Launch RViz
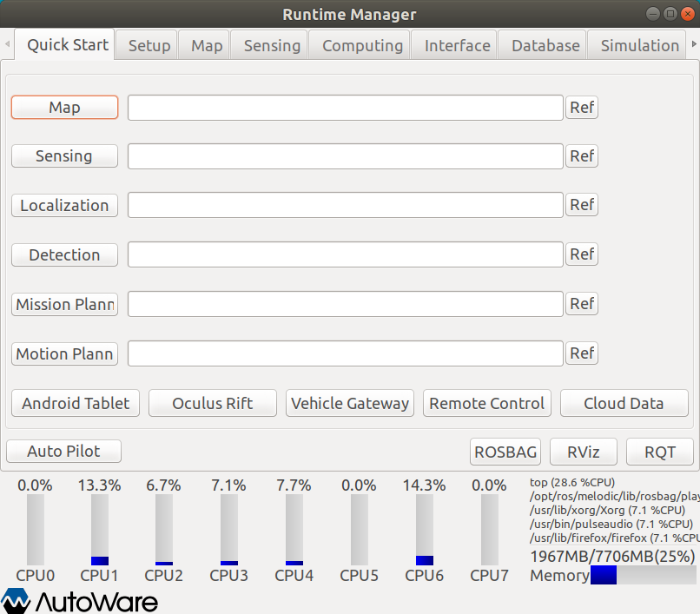Viewport: 700px width, 614px height. [x=583, y=451]
